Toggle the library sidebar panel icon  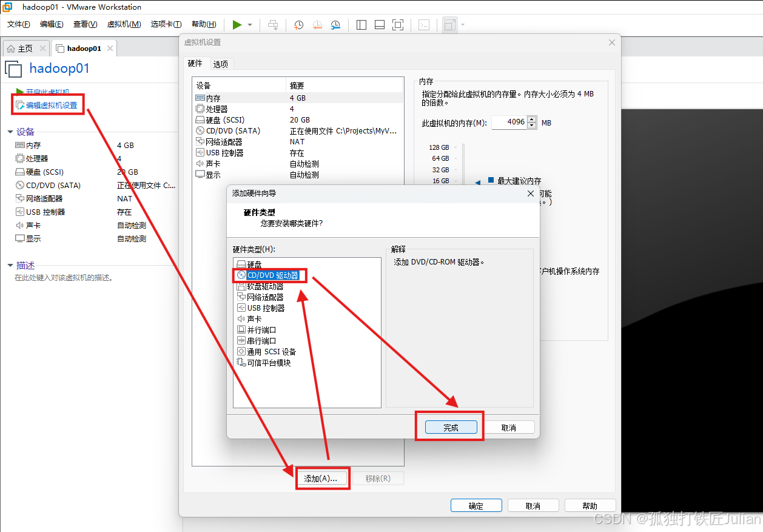pyautogui.click(x=361, y=25)
